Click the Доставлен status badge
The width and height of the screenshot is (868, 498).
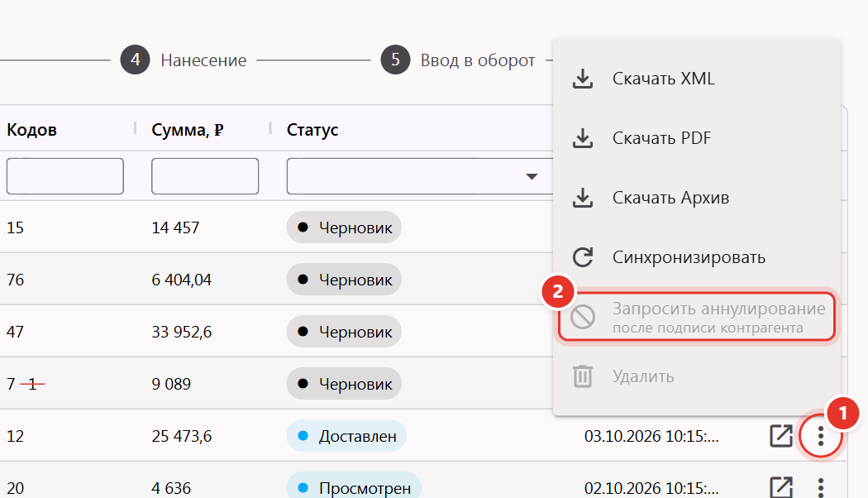[346, 436]
